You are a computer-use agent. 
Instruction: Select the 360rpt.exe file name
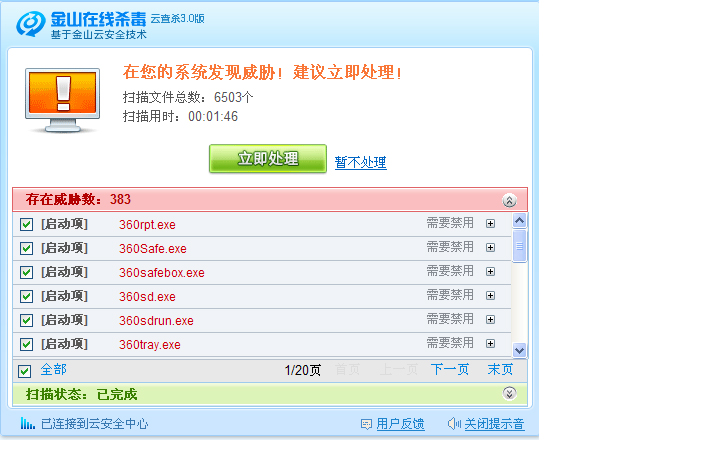pyautogui.click(x=147, y=225)
